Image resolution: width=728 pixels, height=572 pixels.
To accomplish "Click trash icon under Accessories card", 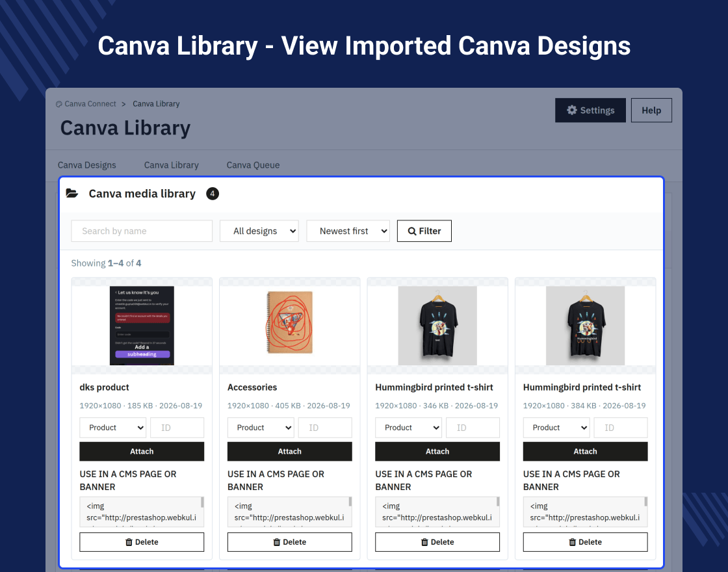I will click(x=277, y=542).
